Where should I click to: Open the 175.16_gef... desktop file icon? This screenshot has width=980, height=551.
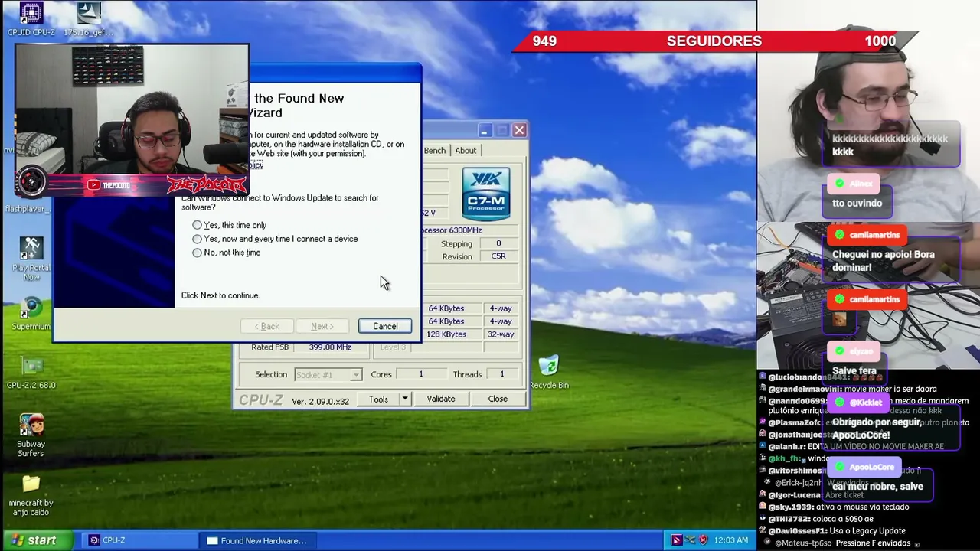(89, 19)
